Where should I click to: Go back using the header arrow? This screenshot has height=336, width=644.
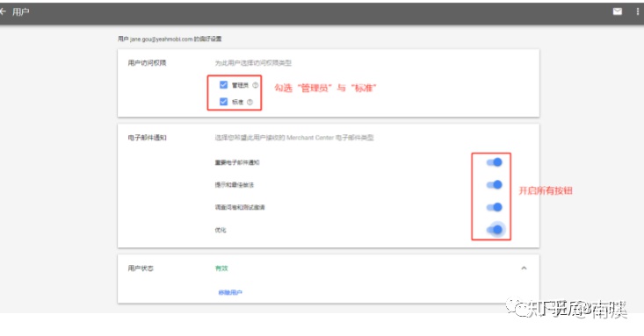pyautogui.click(x=3, y=11)
